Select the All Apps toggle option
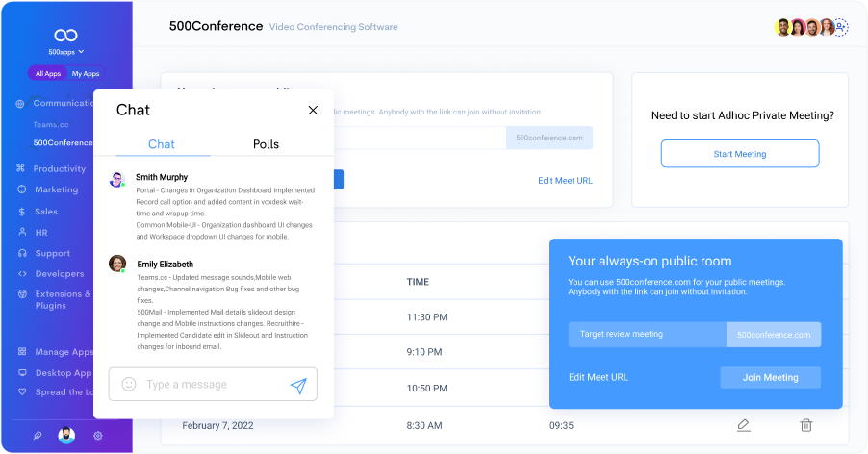 (48, 73)
